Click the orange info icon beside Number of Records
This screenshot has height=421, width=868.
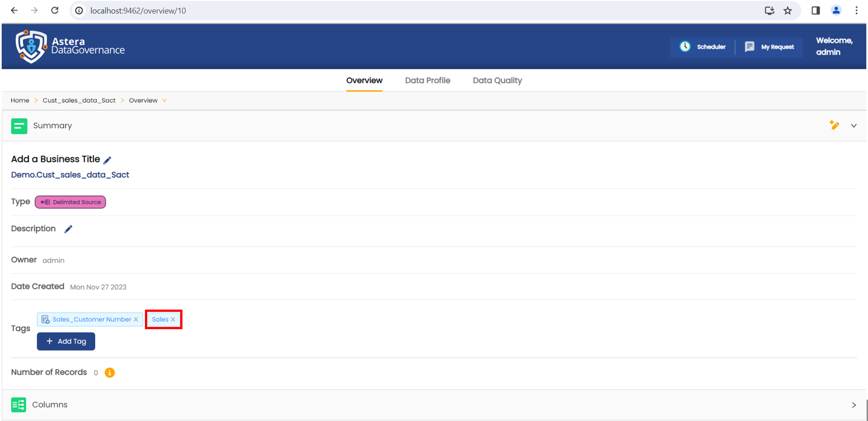coord(110,373)
